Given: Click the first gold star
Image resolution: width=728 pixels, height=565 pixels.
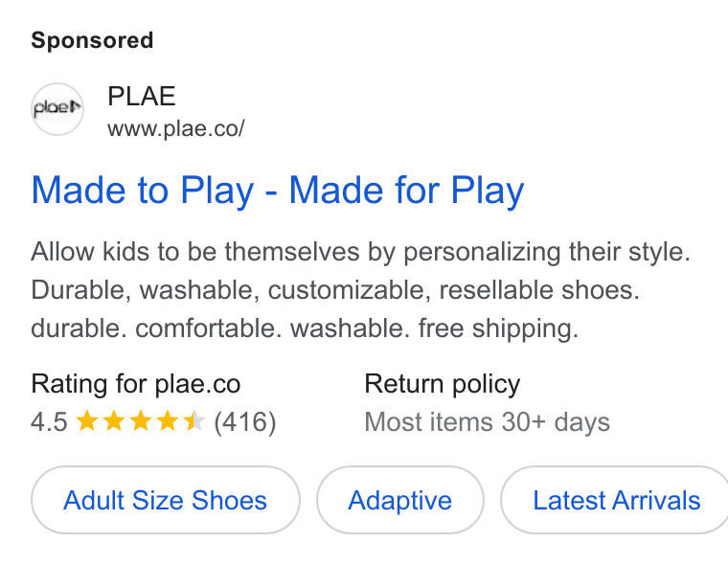Looking at the screenshot, I should pos(87,421).
